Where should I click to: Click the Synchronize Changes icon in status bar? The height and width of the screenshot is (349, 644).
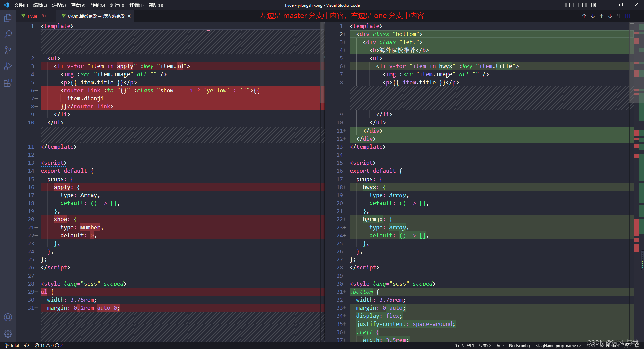point(27,345)
